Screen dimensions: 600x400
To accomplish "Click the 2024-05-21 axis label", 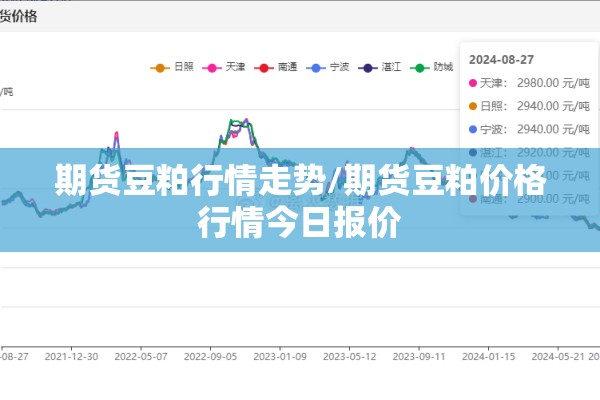I will (558, 357).
